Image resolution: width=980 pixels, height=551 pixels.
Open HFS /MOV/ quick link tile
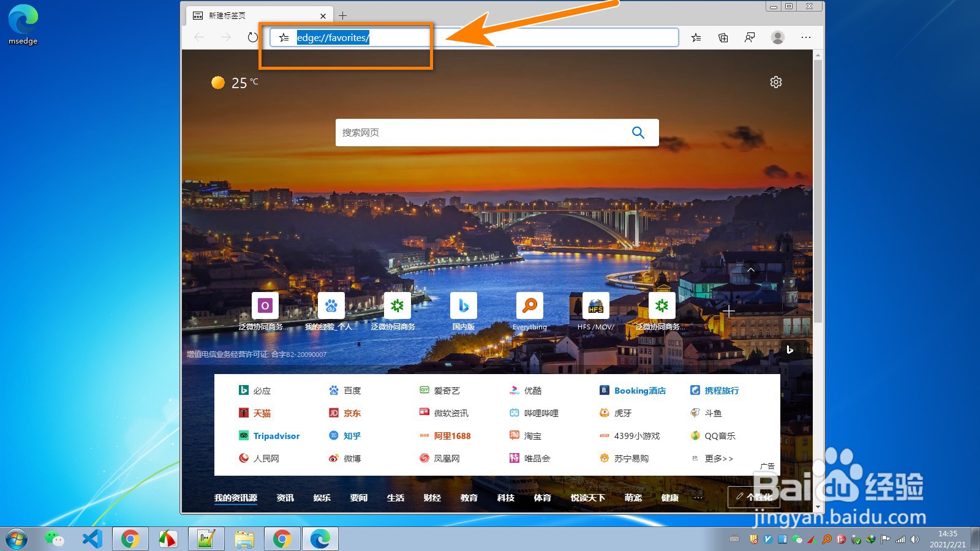[596, 305]
